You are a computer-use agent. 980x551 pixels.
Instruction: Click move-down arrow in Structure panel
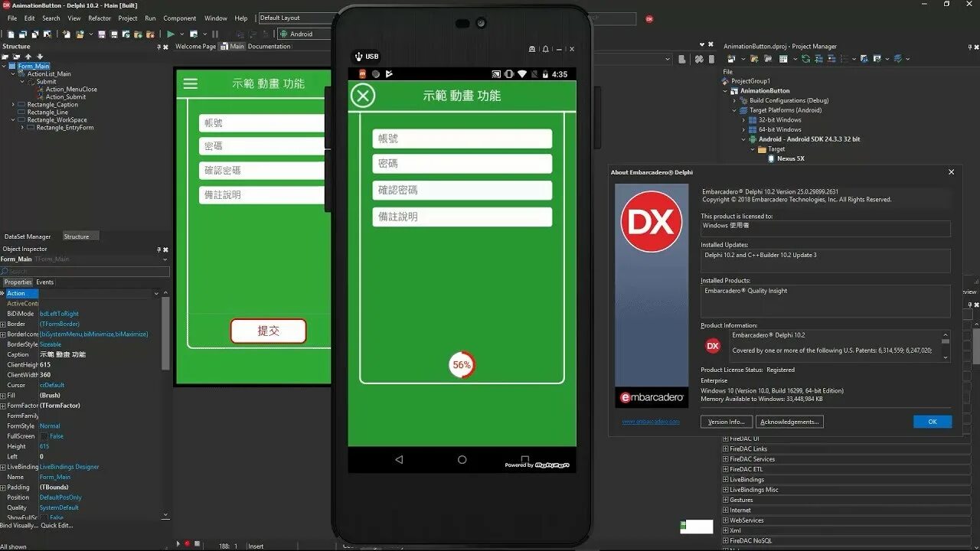coord(39,57)
